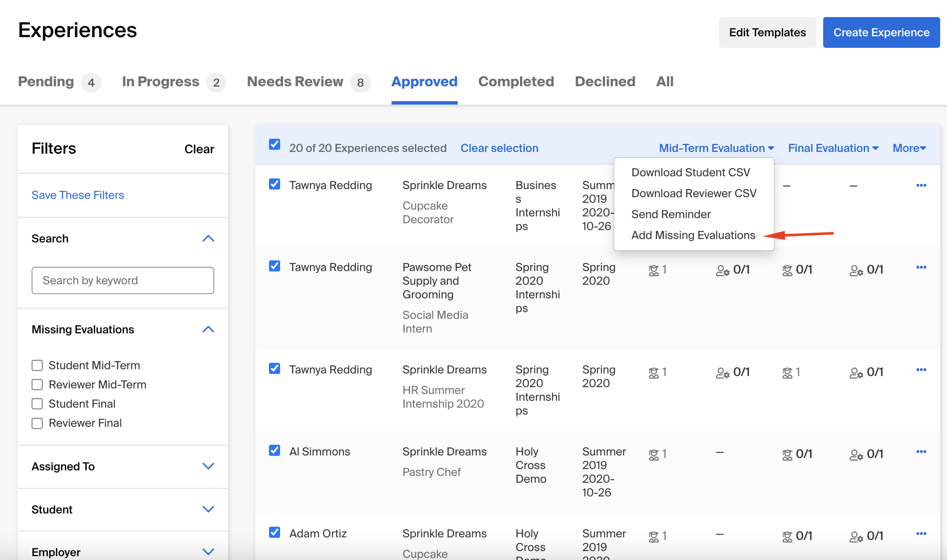Screen dimensions: 947x560
Task: Click the Clear selection link
Action: [499, 148]
